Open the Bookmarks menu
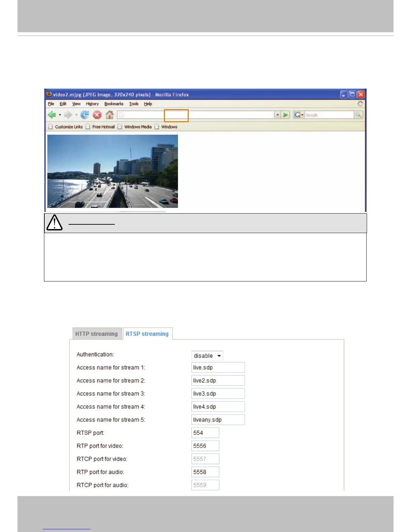Screen dimensions: 411x532 pyautogui.click(x=114, y=104)
